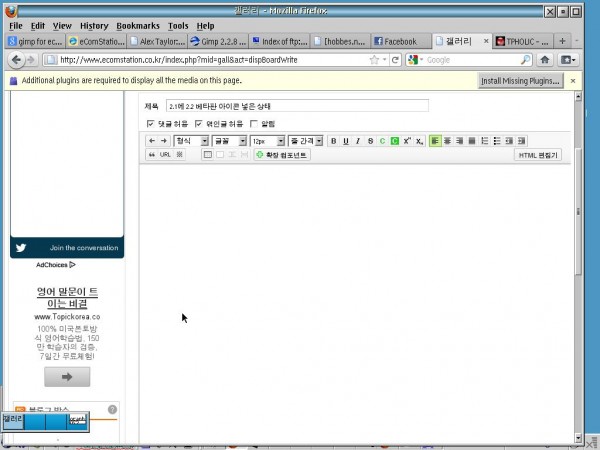Open the 줄 간격 line spacing dropdown

click(x=306, y=141)
